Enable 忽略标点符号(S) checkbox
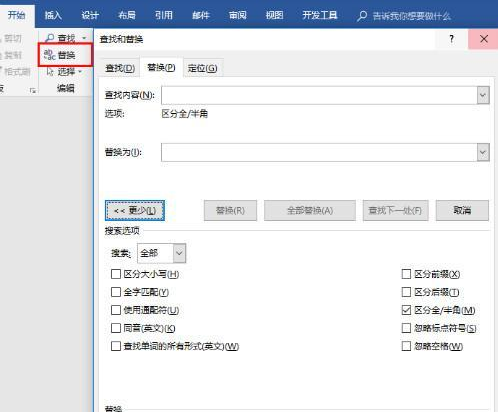The height and width of the screenshot is (412, 498). coord(406,328)
